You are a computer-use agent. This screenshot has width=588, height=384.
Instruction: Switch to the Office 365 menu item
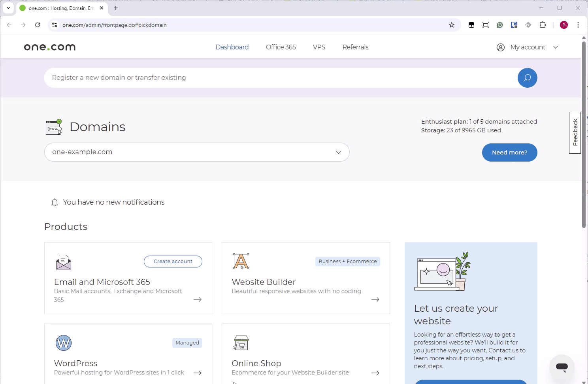(x=281, y=47)
